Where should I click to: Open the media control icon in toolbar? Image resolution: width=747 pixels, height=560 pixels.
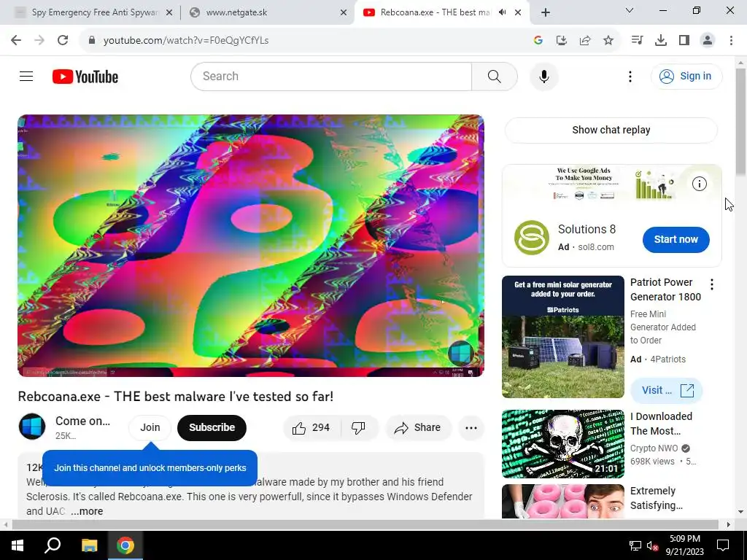click(x=637, y=41)
